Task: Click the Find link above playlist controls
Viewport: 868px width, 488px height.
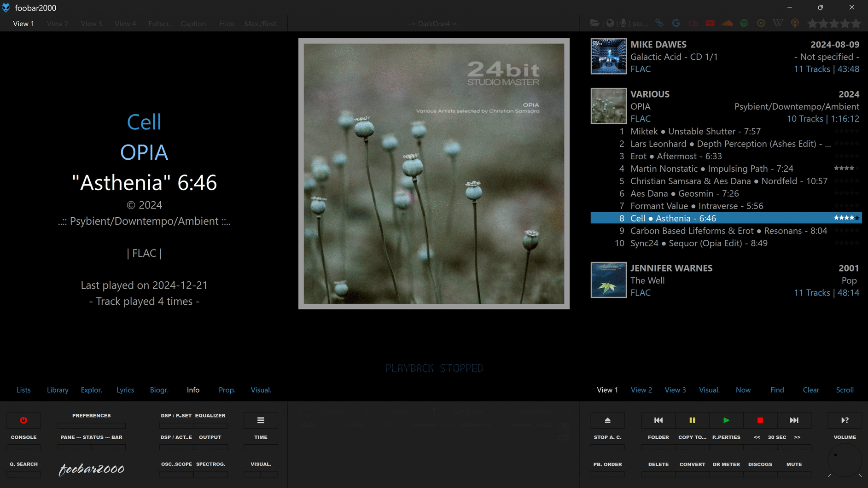Action: coord(777,390)
